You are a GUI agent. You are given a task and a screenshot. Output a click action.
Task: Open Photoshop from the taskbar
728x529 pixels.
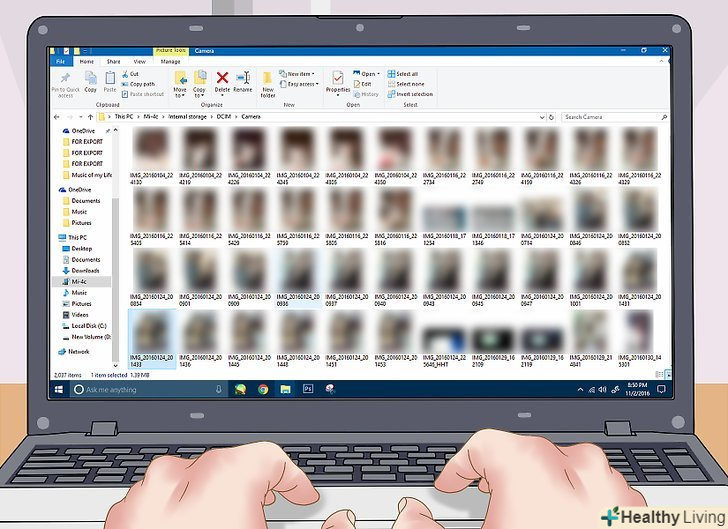(308, 389)
